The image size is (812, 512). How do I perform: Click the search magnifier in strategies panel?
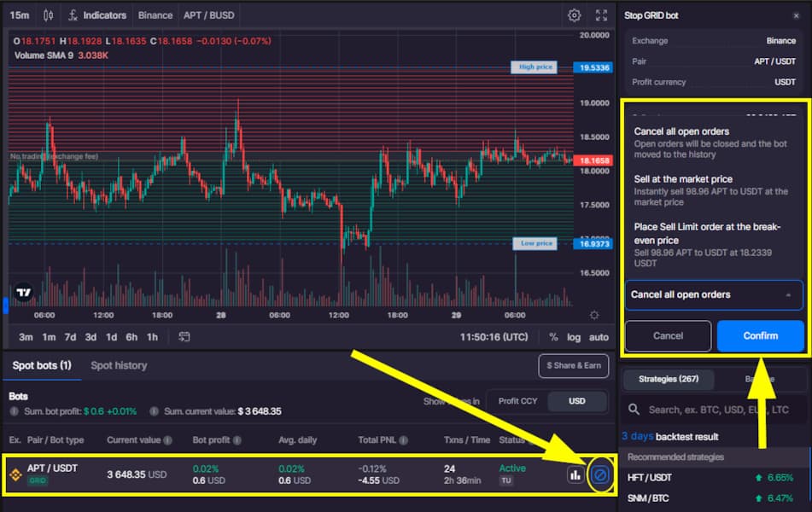coord(633,410)
